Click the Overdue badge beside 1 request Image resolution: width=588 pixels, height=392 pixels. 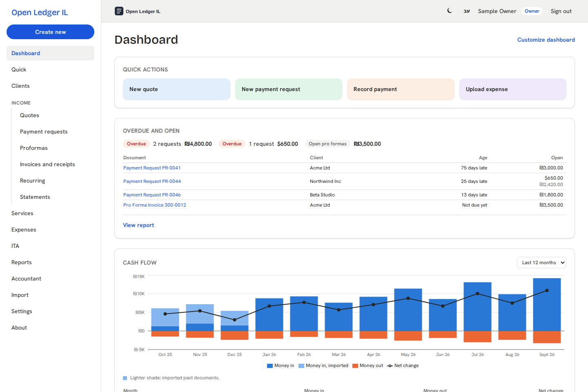[x=232, y=144]
